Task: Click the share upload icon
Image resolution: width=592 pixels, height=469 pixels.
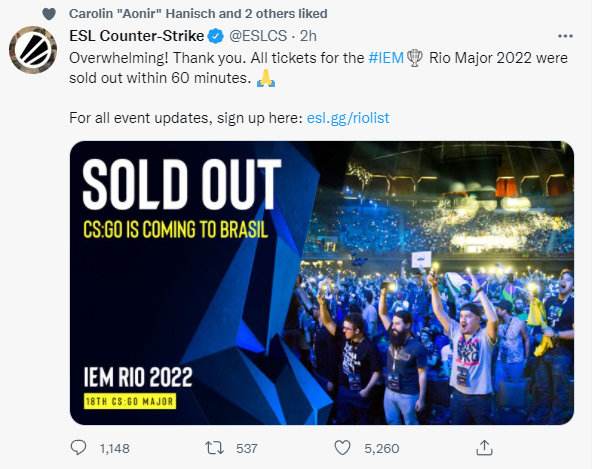Action: pos(484,448)
